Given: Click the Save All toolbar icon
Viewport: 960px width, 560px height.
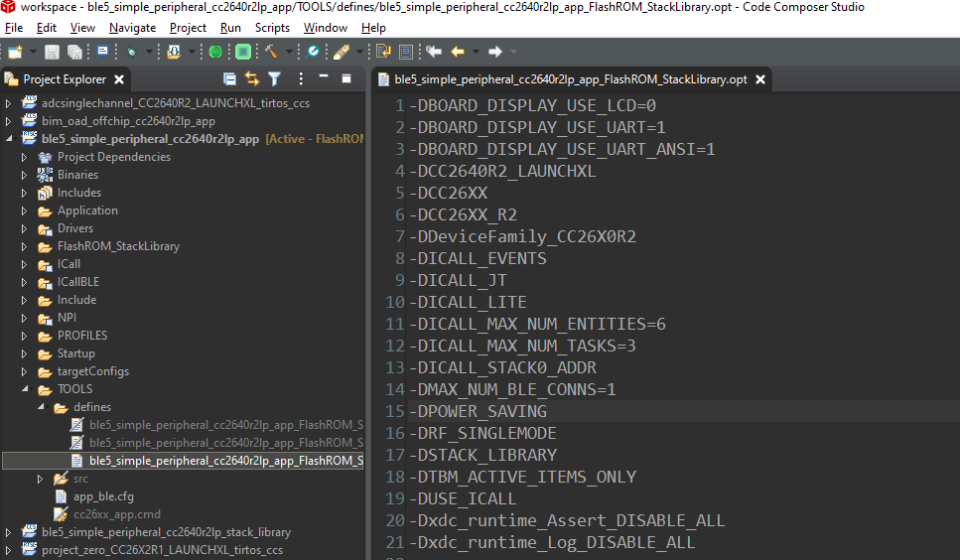Looking at the screenshot, I should [x=74, y=52].
